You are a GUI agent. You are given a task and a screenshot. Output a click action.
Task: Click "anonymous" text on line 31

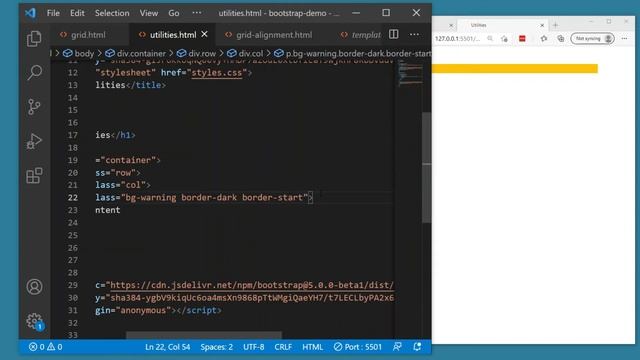[143, 310]
